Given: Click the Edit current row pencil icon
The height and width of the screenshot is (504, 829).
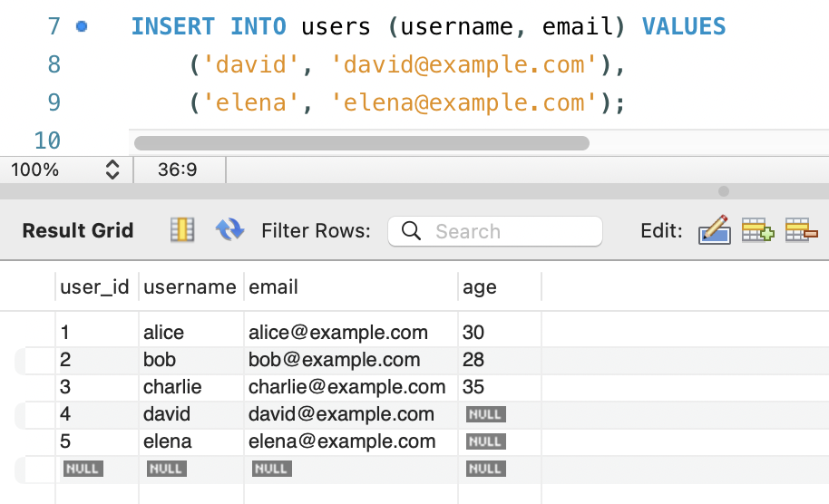Looking at the screenshot, I should point(714,231).
